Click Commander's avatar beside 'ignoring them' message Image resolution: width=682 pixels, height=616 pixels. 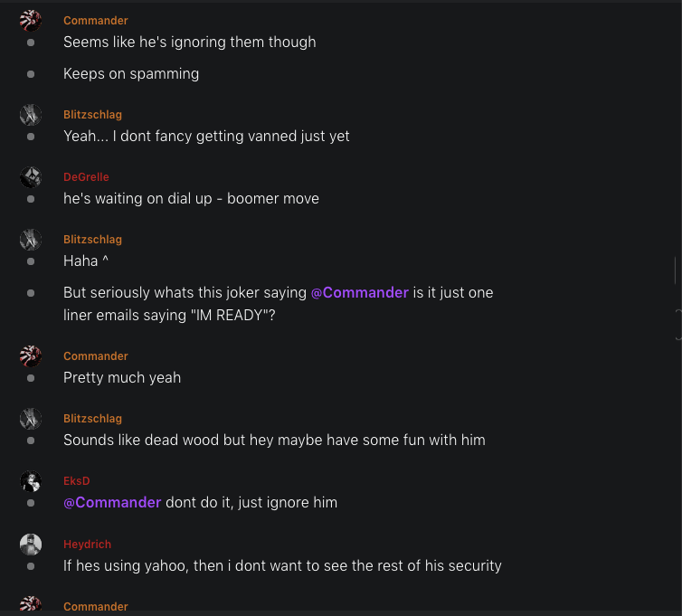point(31,21)
